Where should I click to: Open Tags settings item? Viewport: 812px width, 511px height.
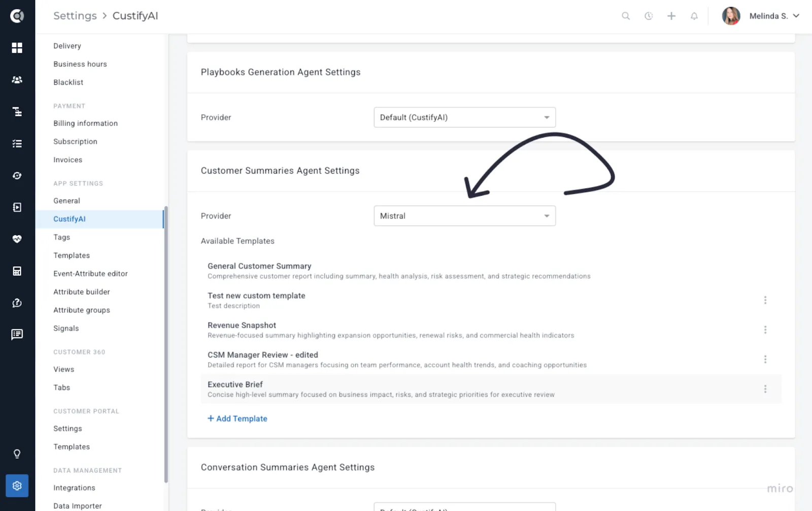tap(61, 237)
